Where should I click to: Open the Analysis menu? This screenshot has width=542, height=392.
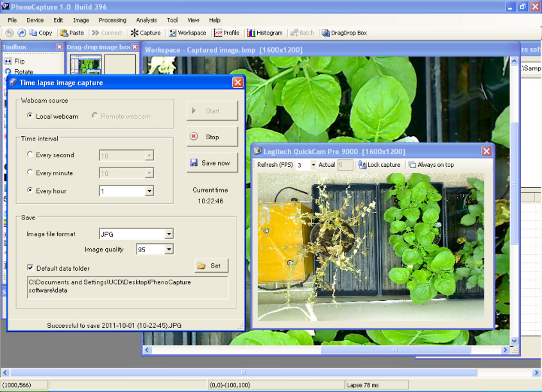pos(146,20)
